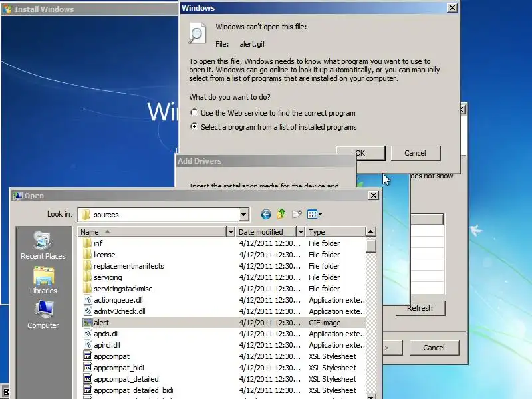Screen dimensions: 532x399
Task: Click 'actionqueue.dll' file name
Action: pyautogui.click(x=118, y=300)
